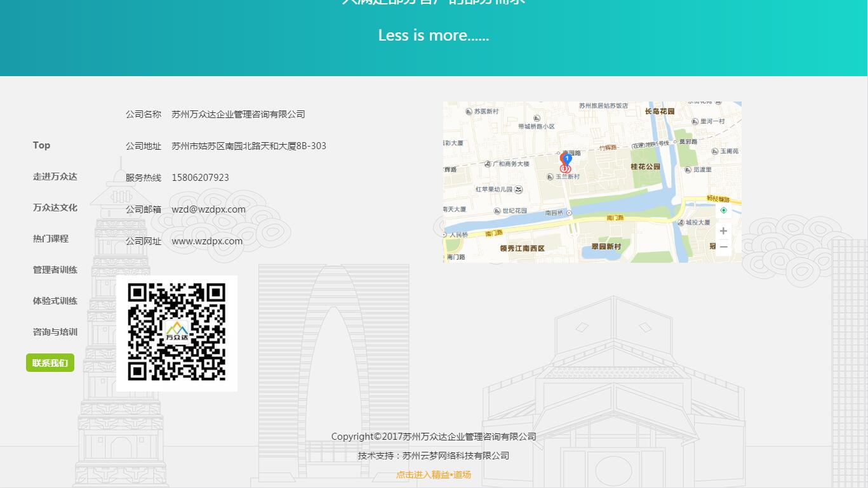
Task: Open 管理者训练 from side navigation
Action: click(x=55, y=270)
